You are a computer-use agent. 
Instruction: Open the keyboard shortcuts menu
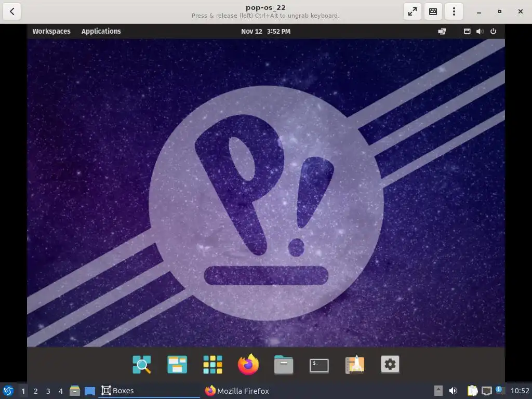coord(433,11)
